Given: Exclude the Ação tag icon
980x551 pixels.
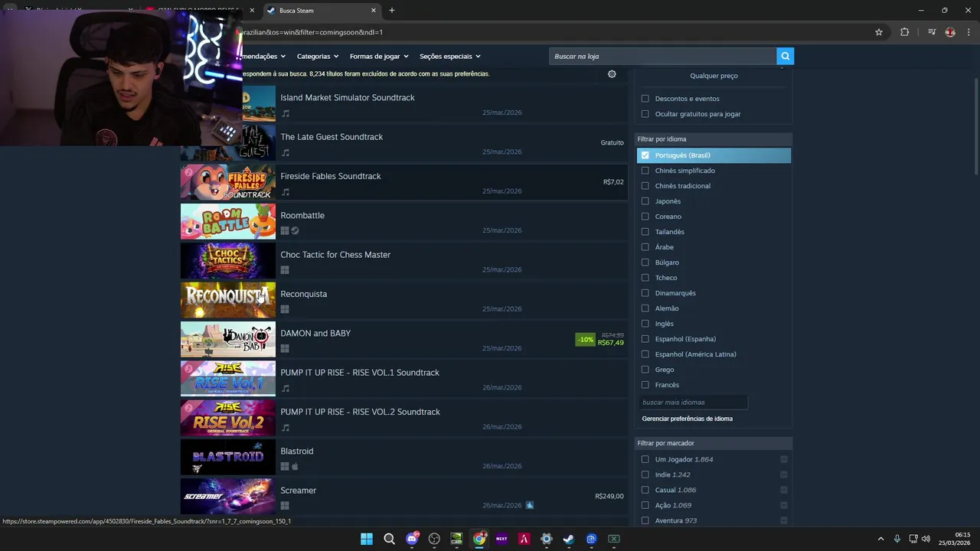Looking at the screenshot, I should click(x=784, y=505).
